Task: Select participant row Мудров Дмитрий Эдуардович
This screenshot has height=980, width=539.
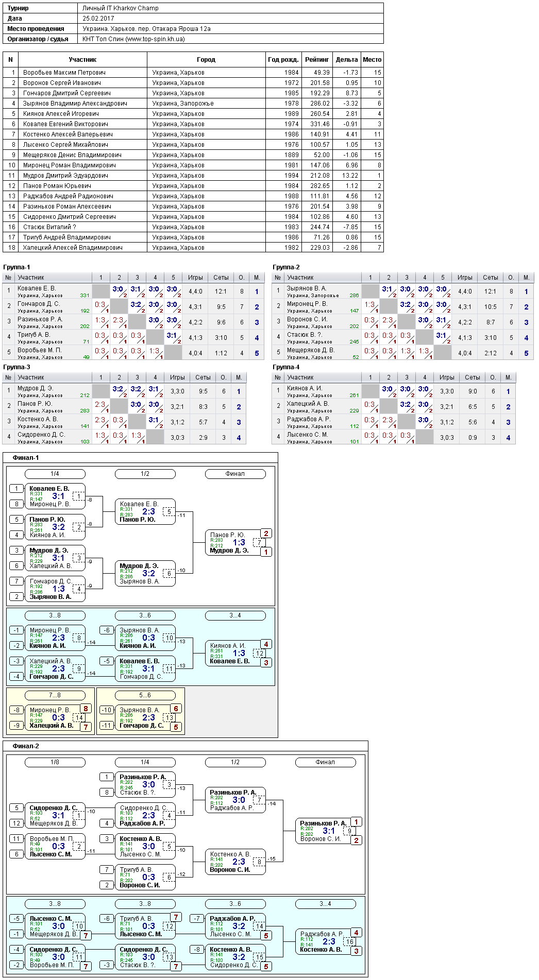Action: point(193,176)
